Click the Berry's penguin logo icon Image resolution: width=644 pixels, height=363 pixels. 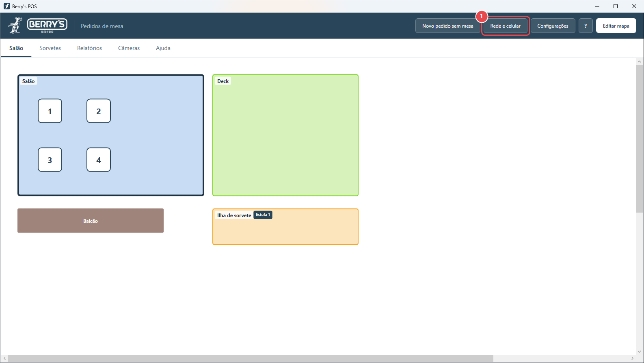tap(15, 26)
